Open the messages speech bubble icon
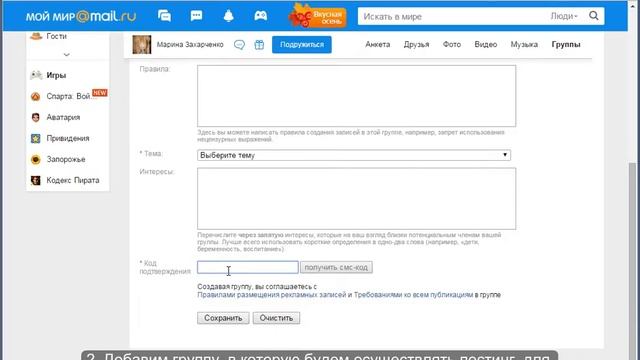This screenshot has width=640, height=360. [x=196, y=16]
